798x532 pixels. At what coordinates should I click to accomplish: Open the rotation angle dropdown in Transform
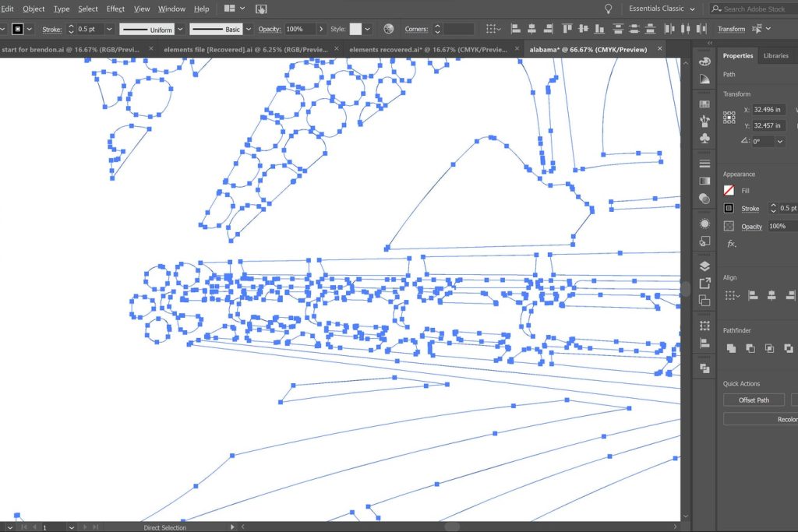pyautogui.click(x=779, y=142)
